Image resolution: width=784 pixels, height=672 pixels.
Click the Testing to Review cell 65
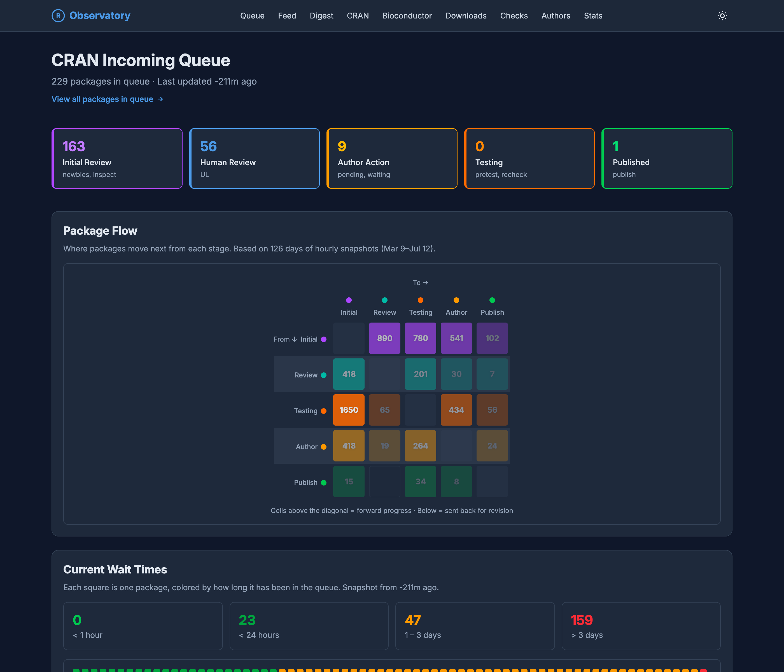384,410
